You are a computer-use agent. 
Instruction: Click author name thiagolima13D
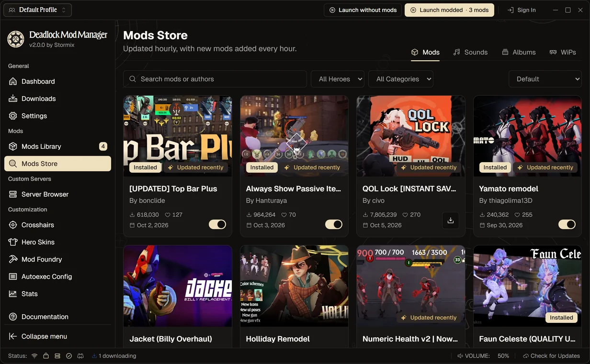(x=510, y=200)
